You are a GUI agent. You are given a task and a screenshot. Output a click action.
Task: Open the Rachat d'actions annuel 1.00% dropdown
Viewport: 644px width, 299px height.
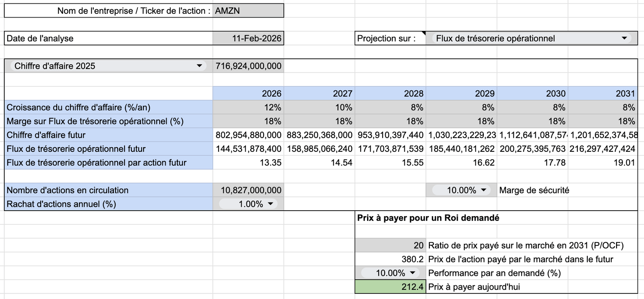(270, 204)
